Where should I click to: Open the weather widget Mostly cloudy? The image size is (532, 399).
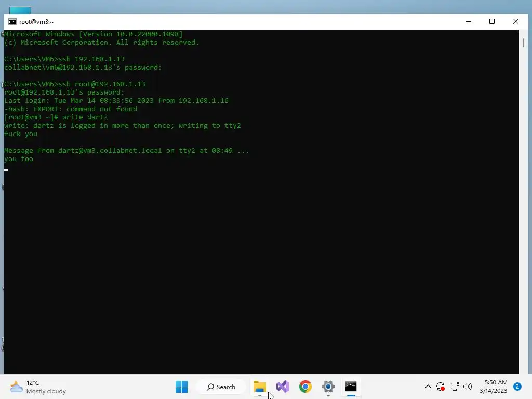click(37, 387)
